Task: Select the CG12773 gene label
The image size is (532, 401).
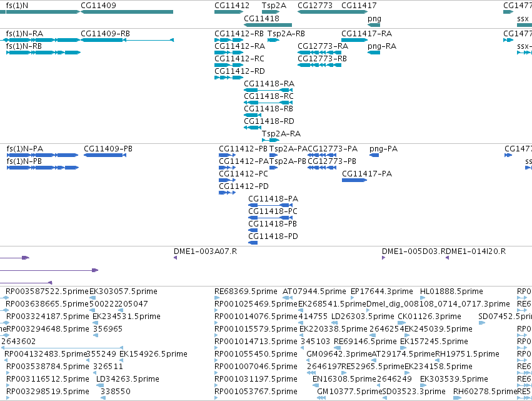Action: coord(315,6)
